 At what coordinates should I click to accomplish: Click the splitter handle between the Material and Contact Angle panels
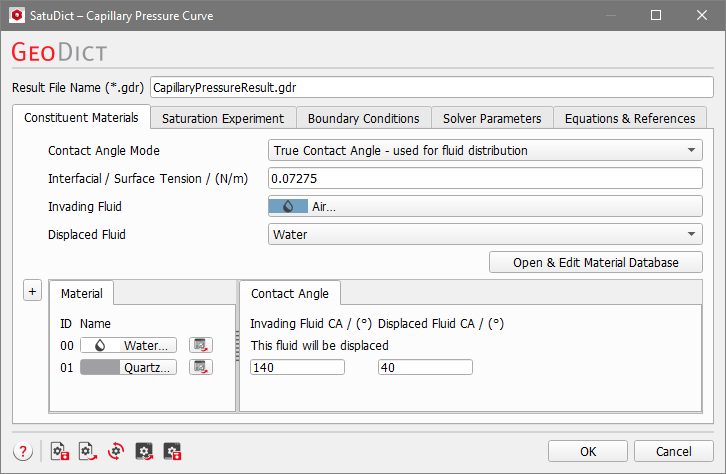click(238, 346)
